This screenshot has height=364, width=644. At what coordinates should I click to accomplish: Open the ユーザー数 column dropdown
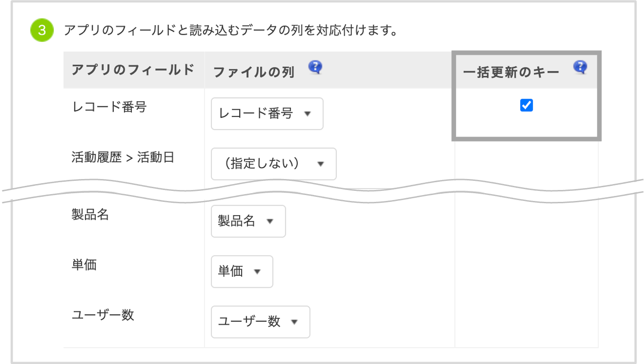(x=260, y=322)
